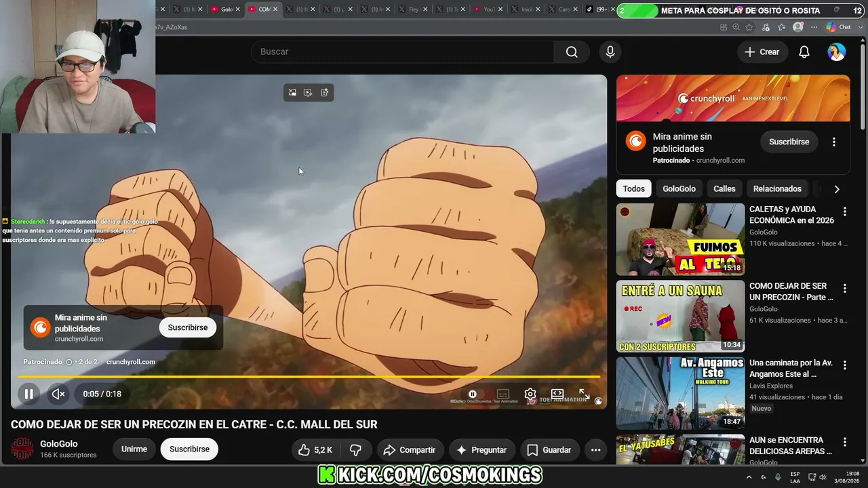Select the GoloGolo filter chip

(x=679, y=189)
